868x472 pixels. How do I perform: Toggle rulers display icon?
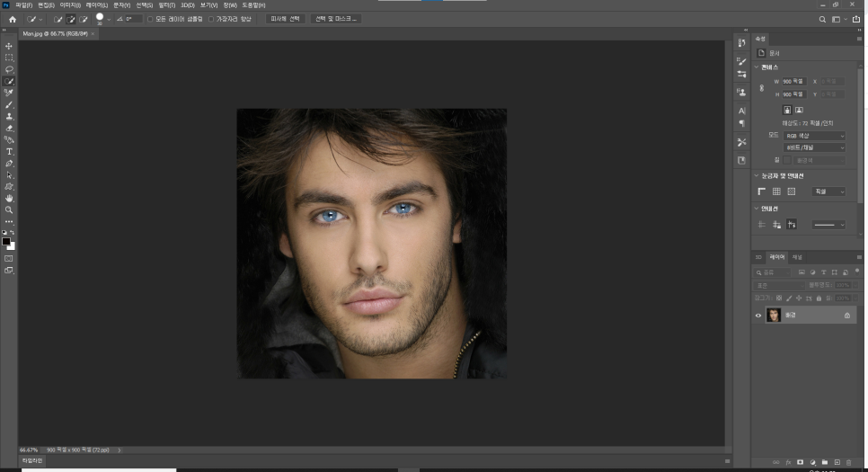click(762, 191)
